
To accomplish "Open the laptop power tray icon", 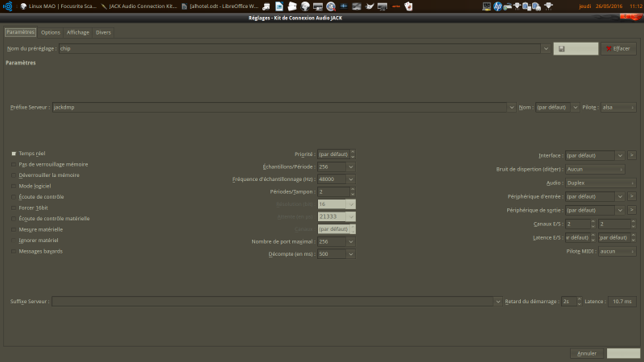I will pyautogui.click(x=487, y=6).
